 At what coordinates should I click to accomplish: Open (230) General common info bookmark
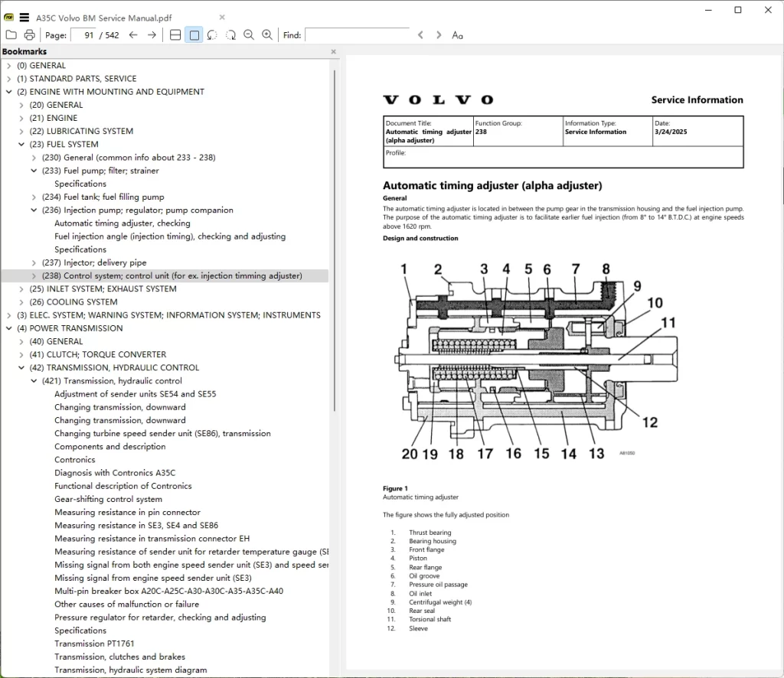point(129,158)
